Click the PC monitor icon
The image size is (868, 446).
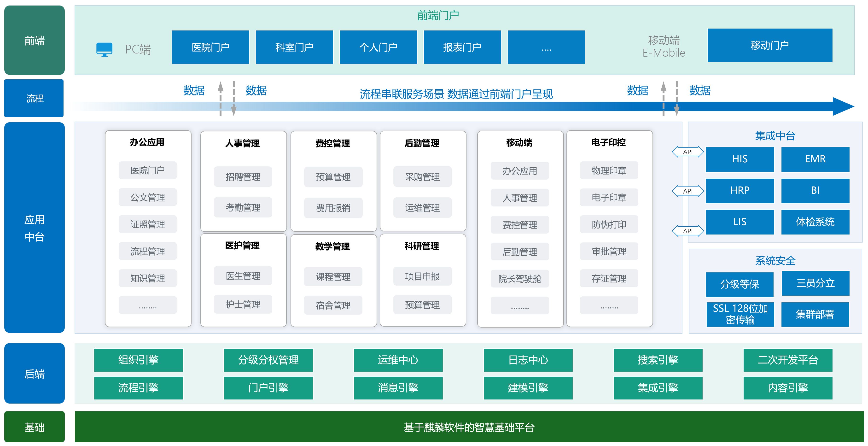[x=104, y=49]
